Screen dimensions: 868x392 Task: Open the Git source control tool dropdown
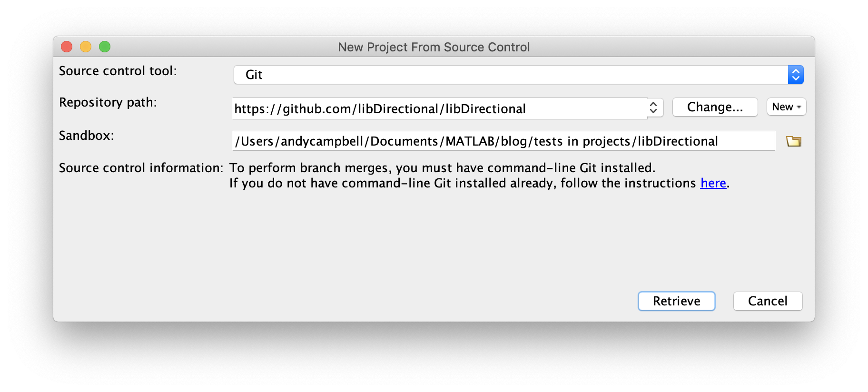(509, 75)
